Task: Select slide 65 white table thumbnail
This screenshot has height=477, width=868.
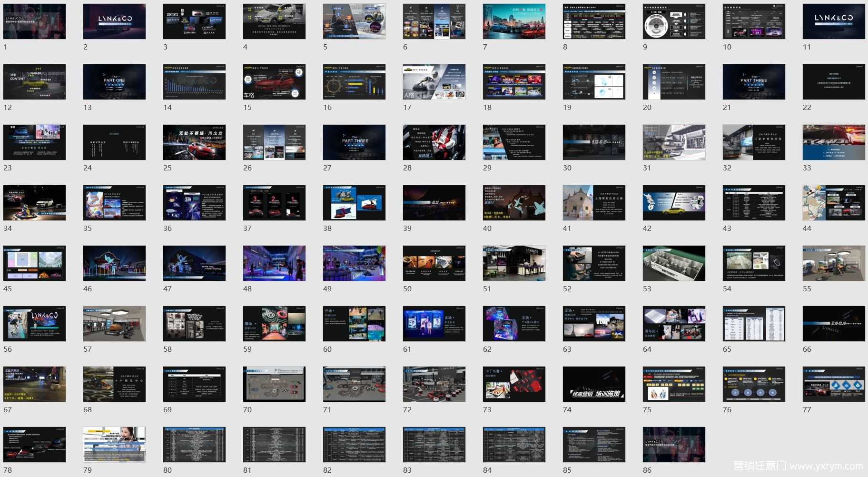Action: (x=754, y=324)
